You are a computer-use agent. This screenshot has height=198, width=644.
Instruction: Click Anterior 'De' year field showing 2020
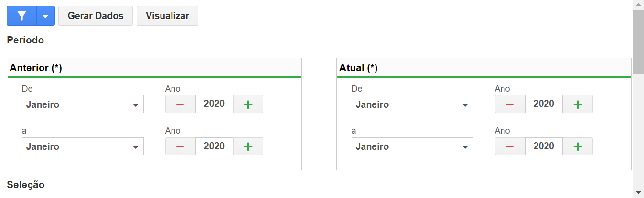point(214,104)
